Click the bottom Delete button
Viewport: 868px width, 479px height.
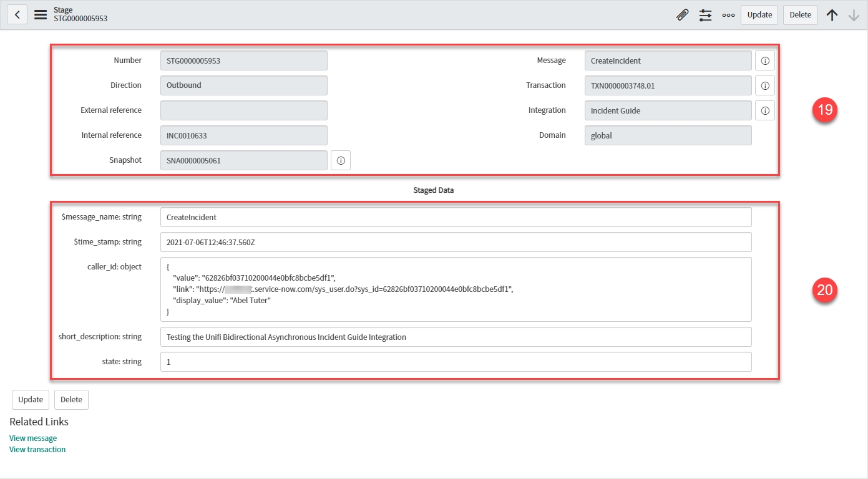point(71,400)
